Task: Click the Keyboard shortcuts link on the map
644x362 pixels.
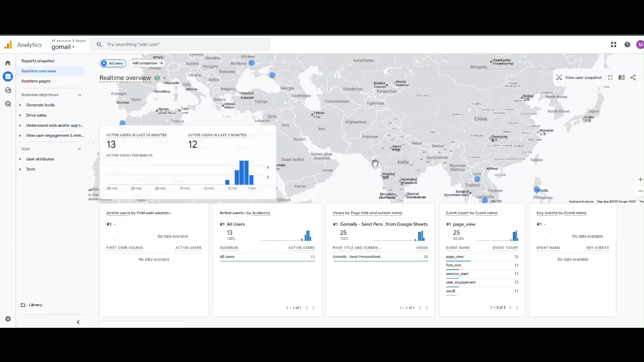Action: [x=581, y=202]
